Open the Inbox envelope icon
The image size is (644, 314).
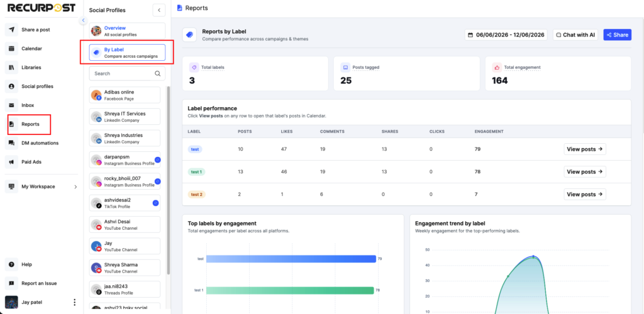coord(12,106)
